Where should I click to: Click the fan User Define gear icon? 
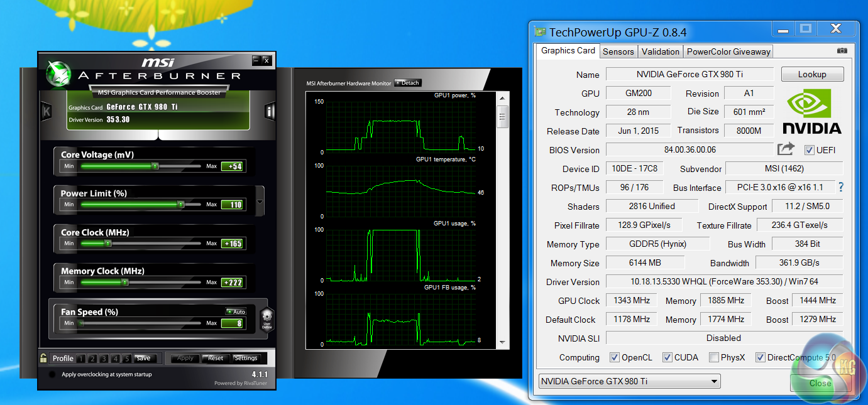[266, 320]
